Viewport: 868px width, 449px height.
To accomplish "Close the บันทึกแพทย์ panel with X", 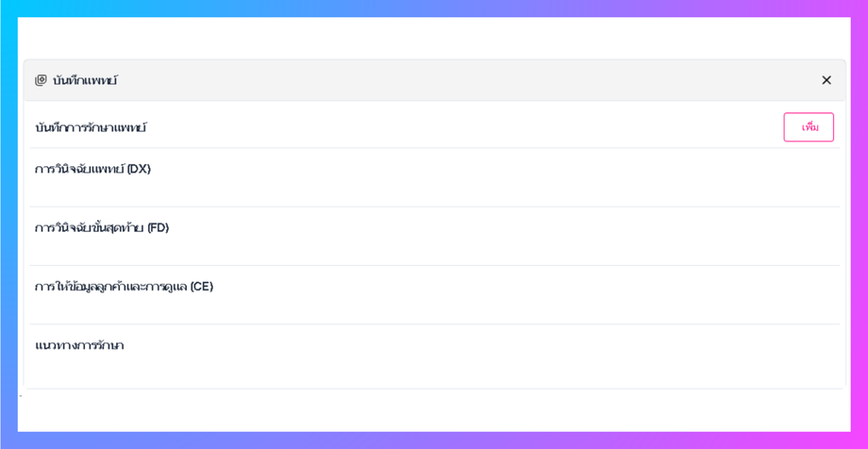I will (826, 80).
